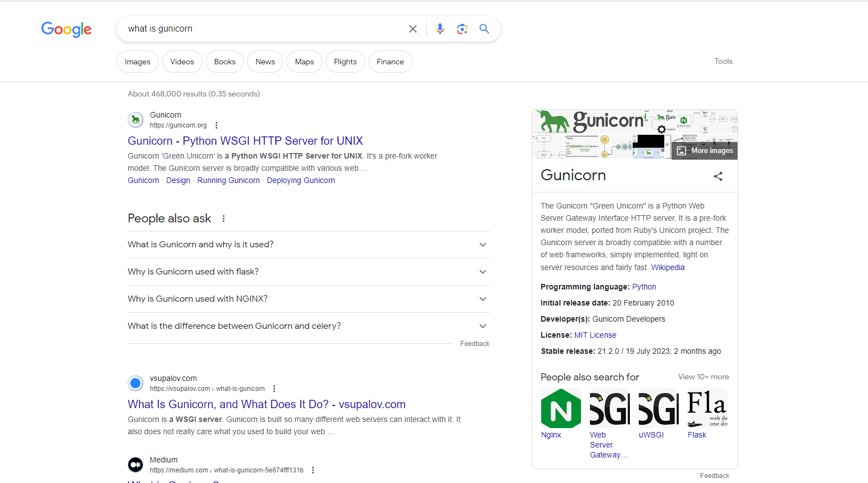Click More images in knowledge panel

click(x=705, y=151)
